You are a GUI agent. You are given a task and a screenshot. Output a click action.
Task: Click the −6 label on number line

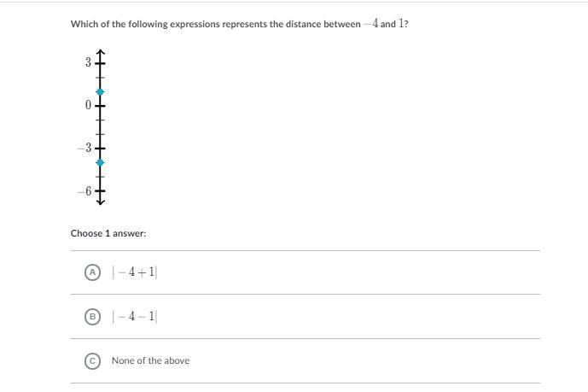tap(84, 191)
